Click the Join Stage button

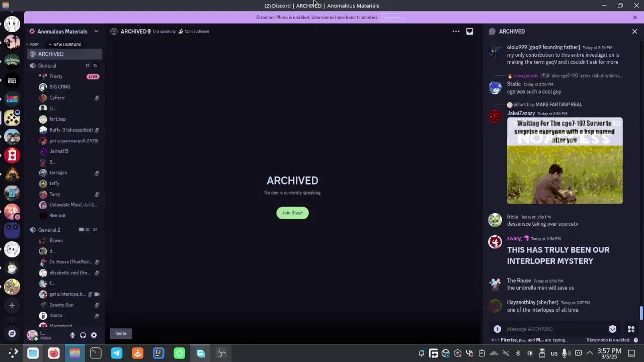pyautogui.click(x=292, y=213)
